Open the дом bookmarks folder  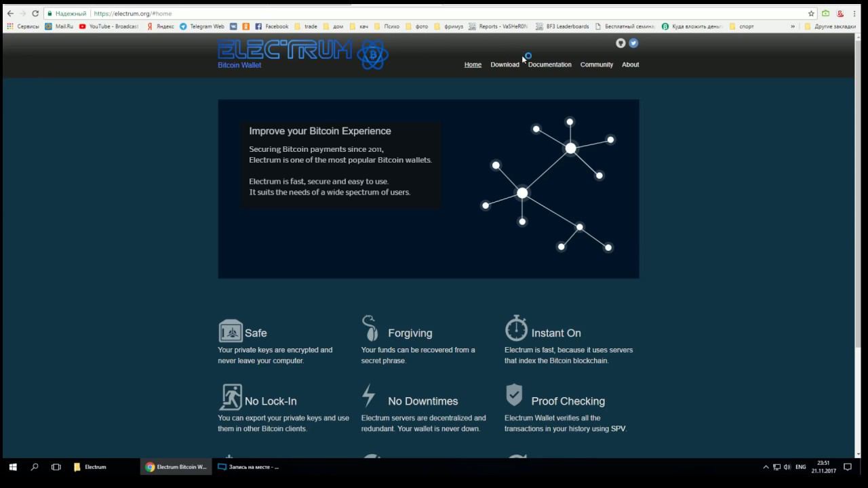[333, 26]
